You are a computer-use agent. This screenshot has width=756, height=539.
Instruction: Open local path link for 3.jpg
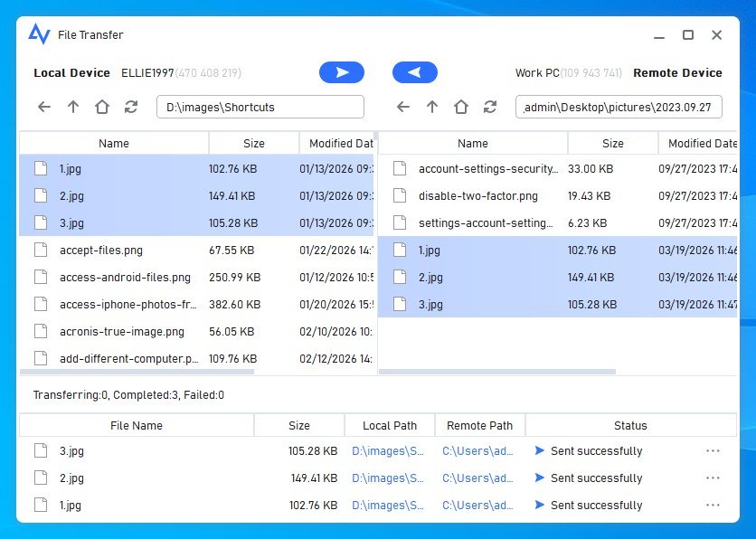coord(388,451)
